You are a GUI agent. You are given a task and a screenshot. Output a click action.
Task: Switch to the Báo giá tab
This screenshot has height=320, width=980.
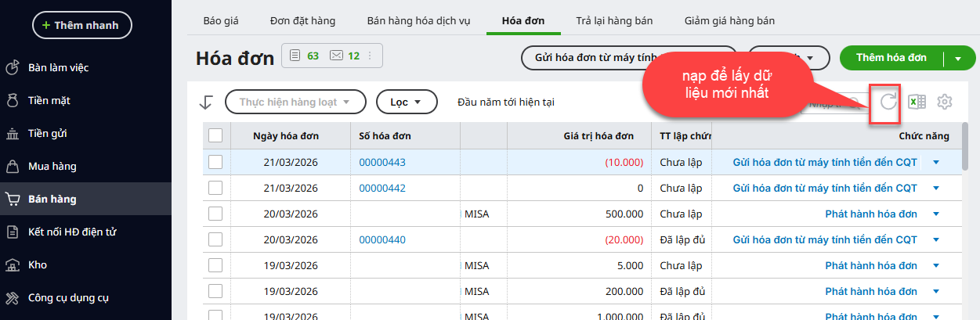pyautogui.click(x=220, y=20)
